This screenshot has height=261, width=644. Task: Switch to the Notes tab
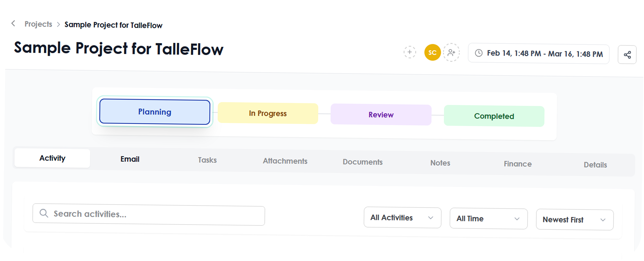tap(440, 163)
